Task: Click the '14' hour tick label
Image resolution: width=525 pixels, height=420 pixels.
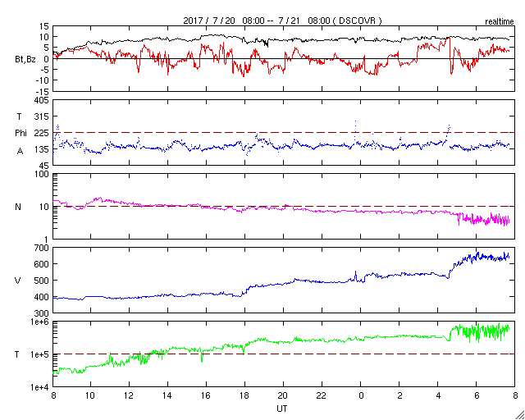Action: tap(167, 395)
